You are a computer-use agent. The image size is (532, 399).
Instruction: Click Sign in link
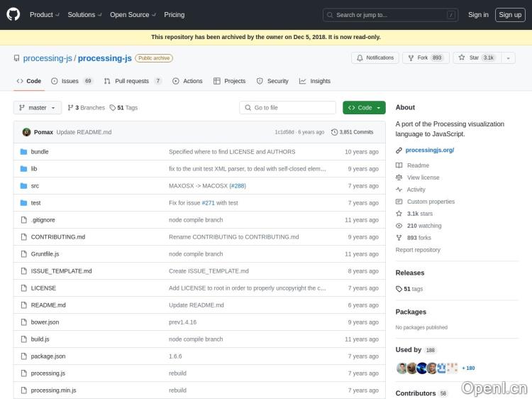click(478, 15)
